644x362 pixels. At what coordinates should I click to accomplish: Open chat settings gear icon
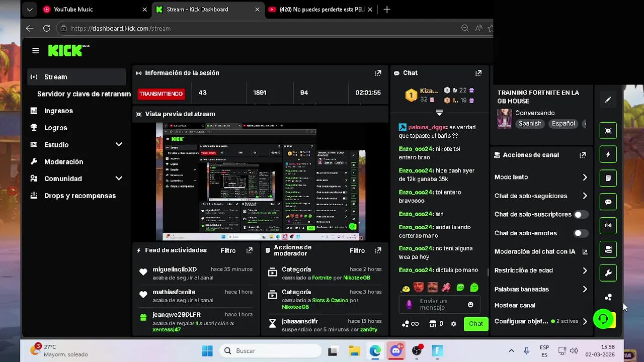pos(453,324)
